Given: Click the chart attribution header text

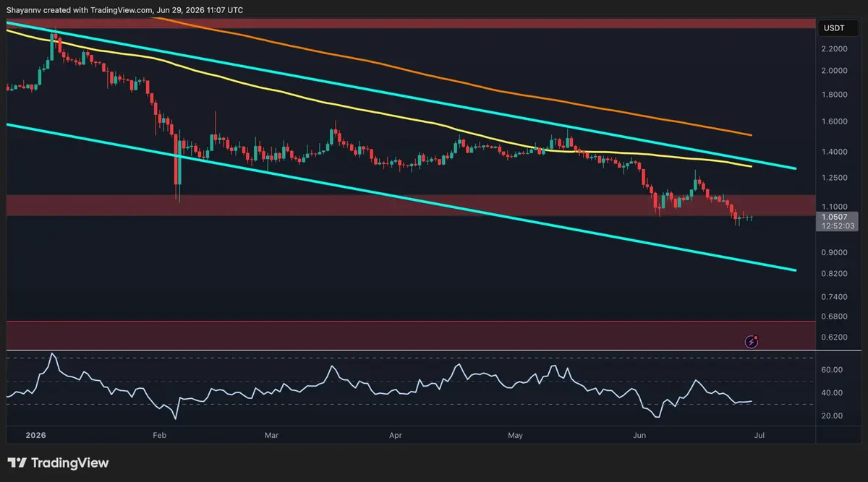Looking at the screenshot, I should pos(125,9).
